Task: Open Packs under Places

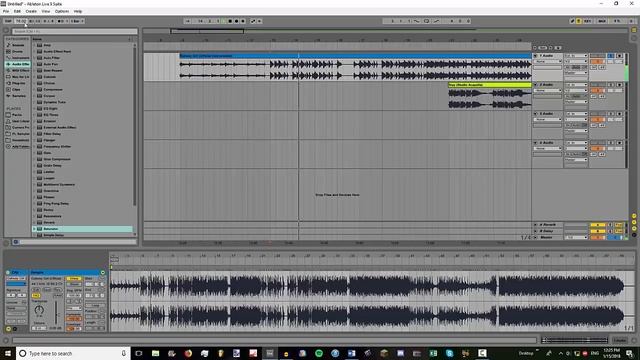Action: 18,115
